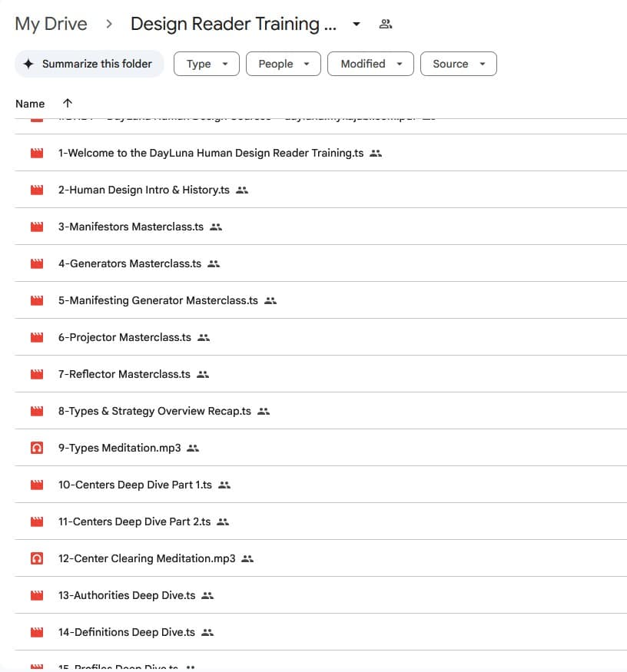Click the shared-people icon next to 4-Generators Masterclass.ts
The width and height of the screenshot is (627, 672).
214,264
